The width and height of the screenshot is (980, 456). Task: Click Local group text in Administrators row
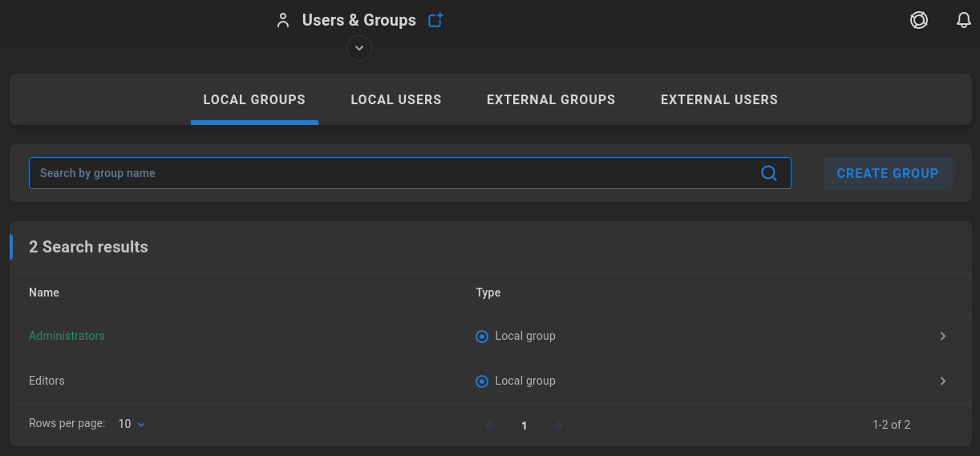[x=525, y=336]
